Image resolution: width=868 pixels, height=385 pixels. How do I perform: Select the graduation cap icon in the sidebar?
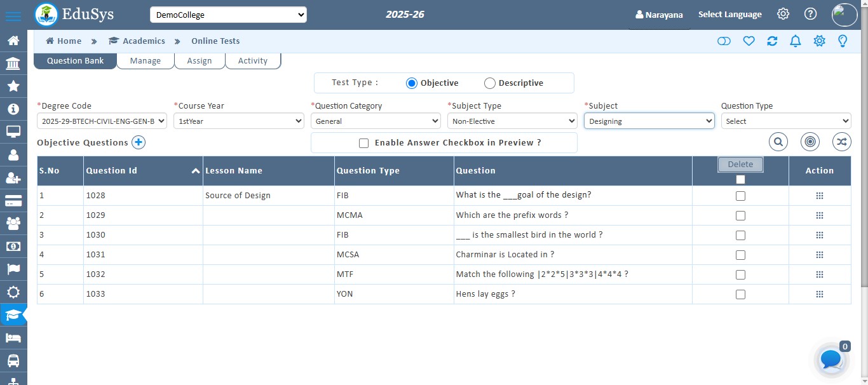click(13, 314)
